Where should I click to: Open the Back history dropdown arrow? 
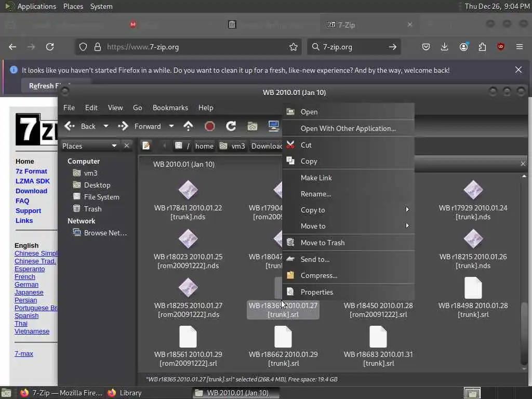106,126
